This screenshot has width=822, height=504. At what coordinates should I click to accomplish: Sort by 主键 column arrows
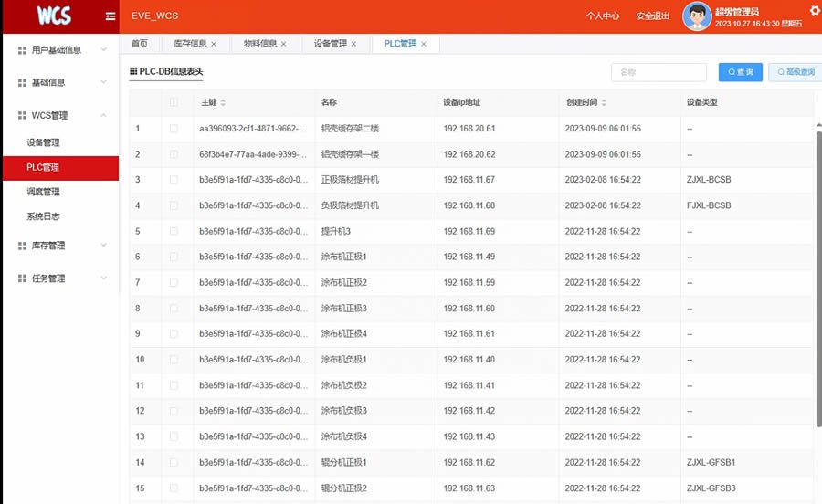223,102
